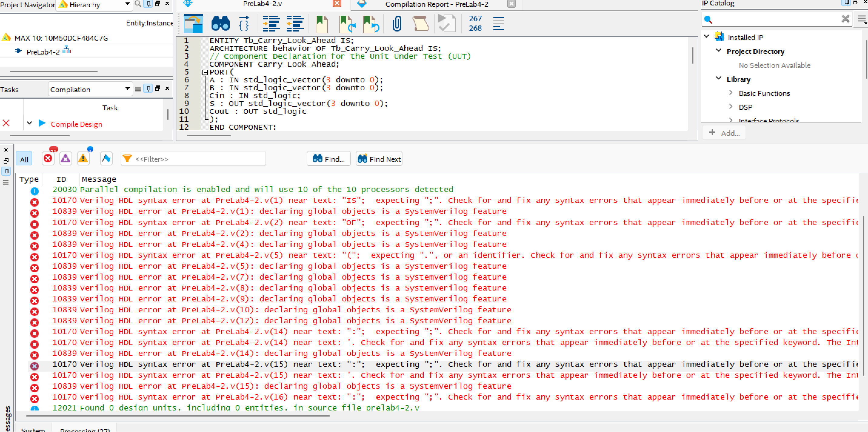Toggle line numbers display (267/268 icon)
This screenshot has height=432, width=868.
[475, 23]
